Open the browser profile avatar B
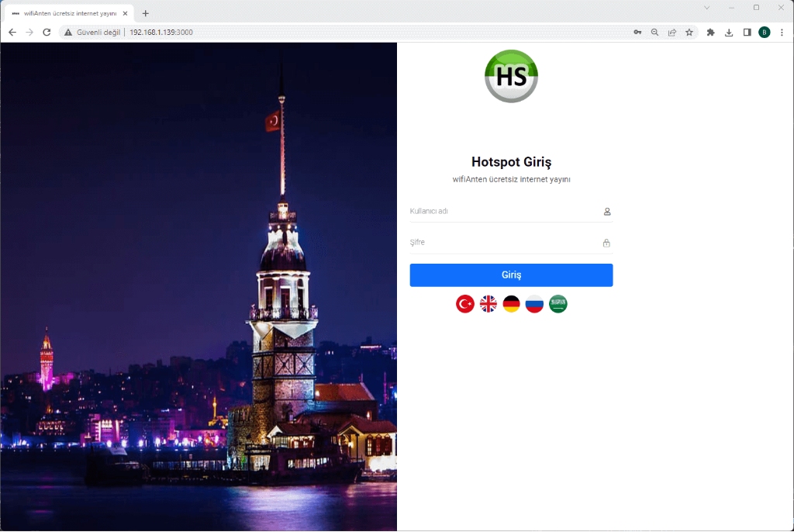Viewport: 794px width, 532px height. pyautogui.click(x=764, y=33)
